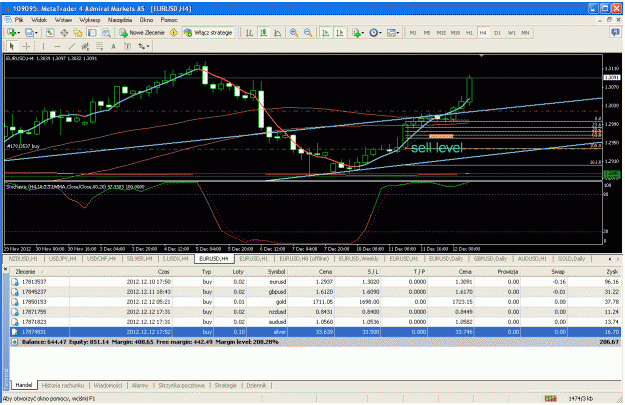The width and height of the screenshot is (625, 405).
Task: Open the Historia rachunku tab
Action: point(63,385)
